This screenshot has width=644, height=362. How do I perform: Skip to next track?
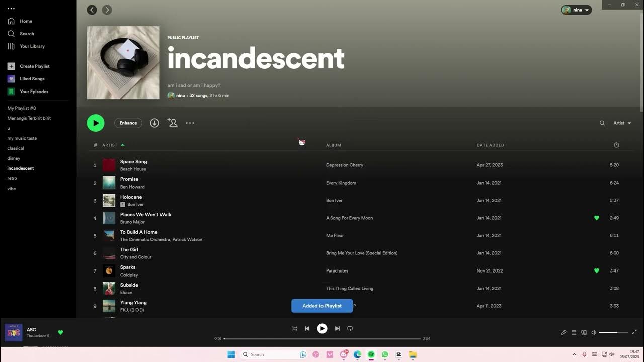click(337, 328)
